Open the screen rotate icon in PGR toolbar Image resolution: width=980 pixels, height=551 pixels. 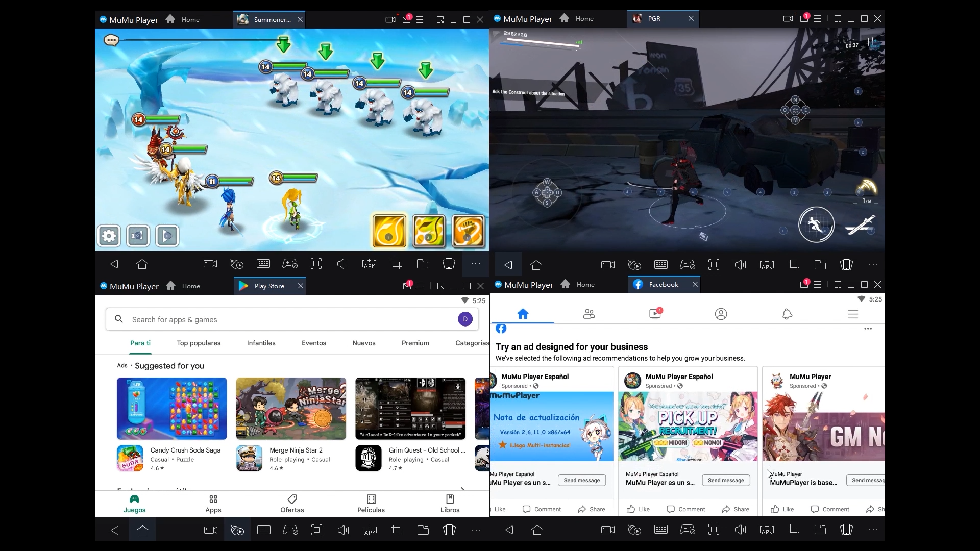click(x=846, y=265)
